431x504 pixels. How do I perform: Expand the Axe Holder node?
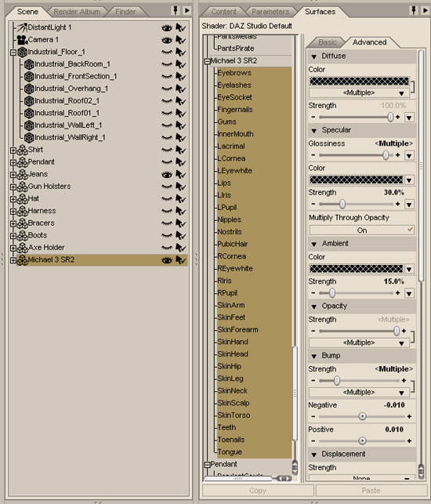coord(13,248)
